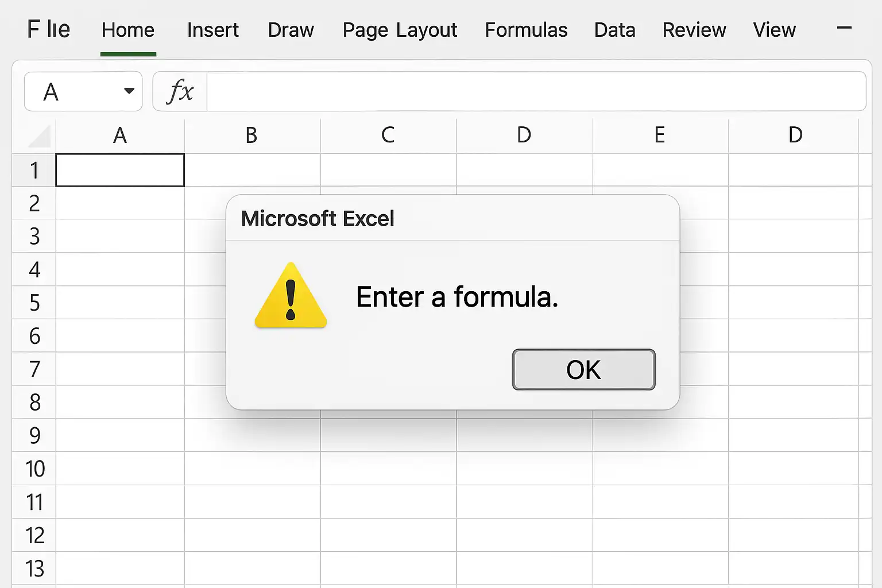Viewport: 882px width, 588px height.
Task: Select column B header
Action: [252, 136]
